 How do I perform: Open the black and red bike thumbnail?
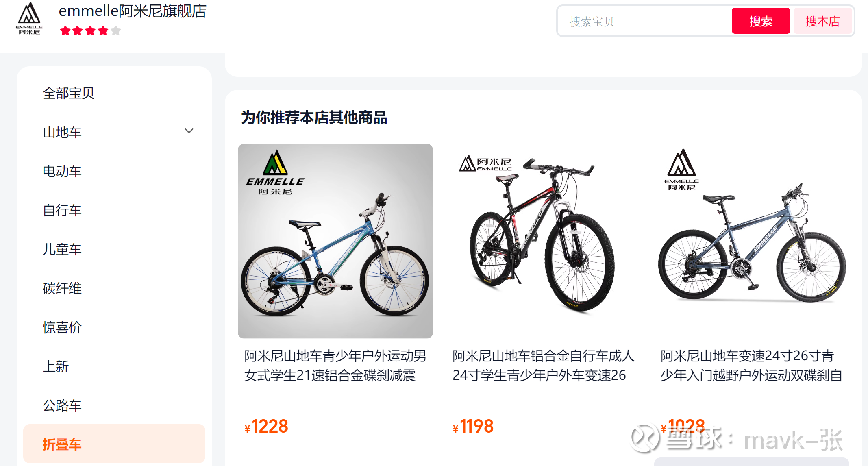click(x=544, y=241)
